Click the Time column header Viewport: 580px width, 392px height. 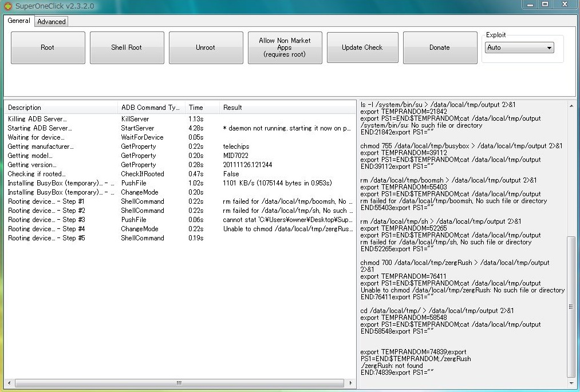tap(202, 108)
